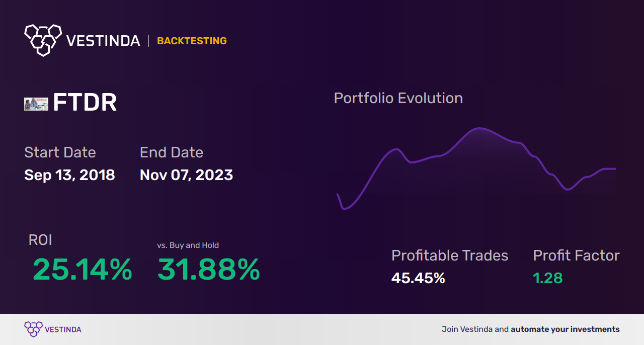This screenshot has width=644, height=345.
Task: Click the FTDR company thumbnail image
Action: coord(36,104)
